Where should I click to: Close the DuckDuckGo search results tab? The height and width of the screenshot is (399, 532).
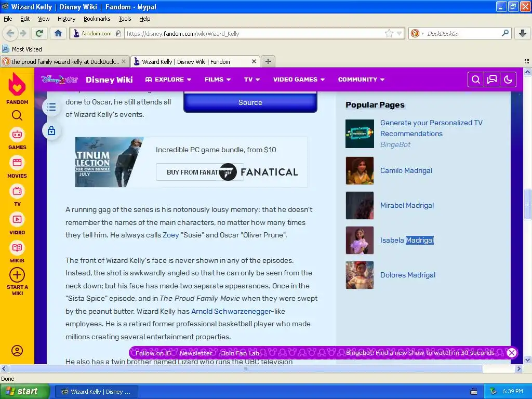(x=124, y=61)
